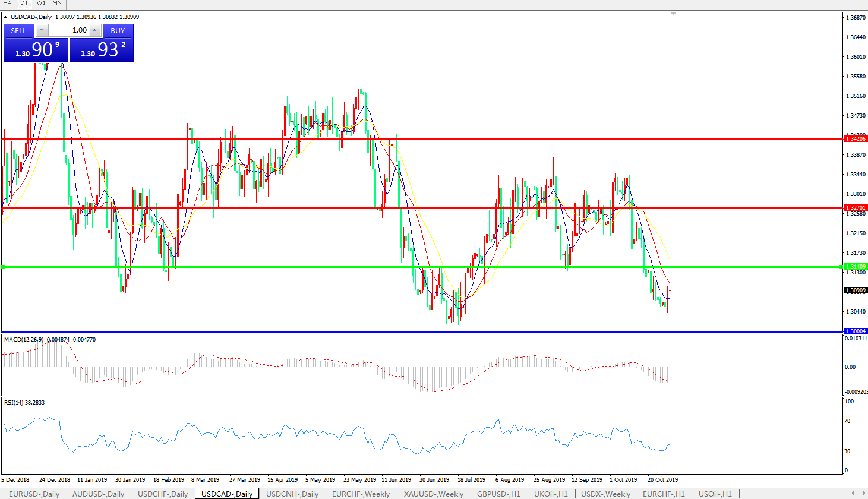Select the green 1.31409 horizontal line label
The image size is (868, 499).
point(856,267)
